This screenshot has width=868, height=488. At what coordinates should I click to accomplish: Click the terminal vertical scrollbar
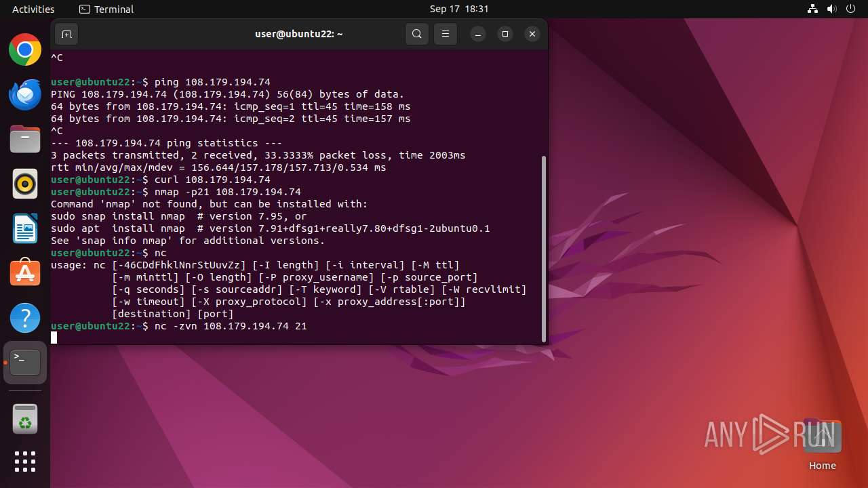click(x=543, y=248)
